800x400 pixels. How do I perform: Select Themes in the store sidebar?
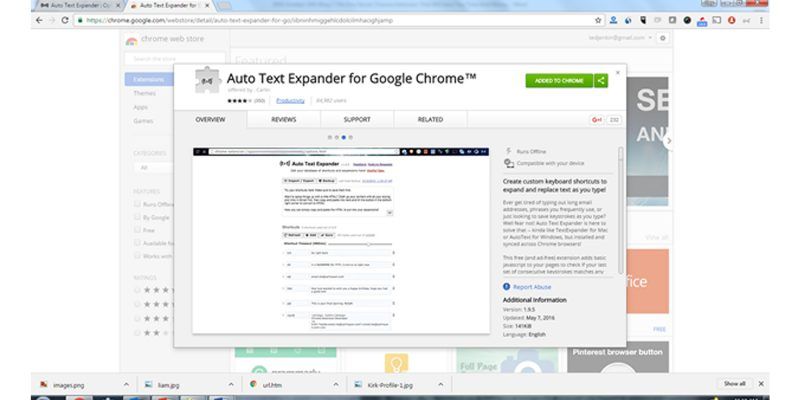click(144, 93)
